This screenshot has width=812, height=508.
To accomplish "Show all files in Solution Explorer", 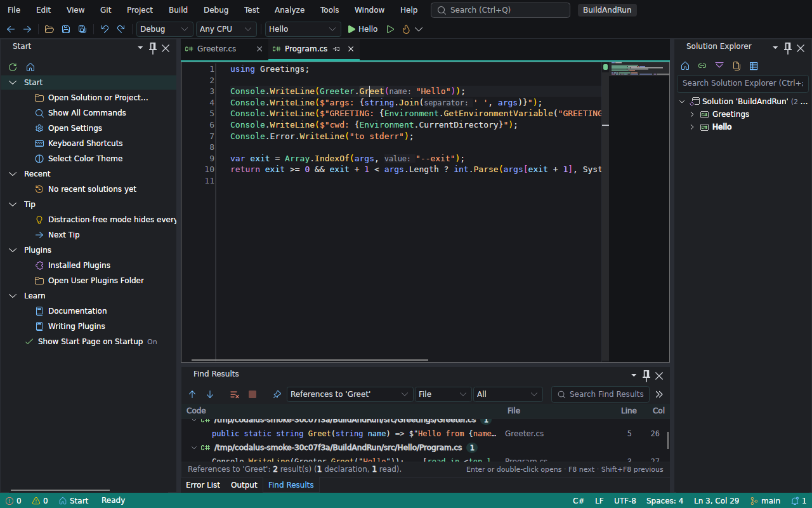I will click(737, 66).
